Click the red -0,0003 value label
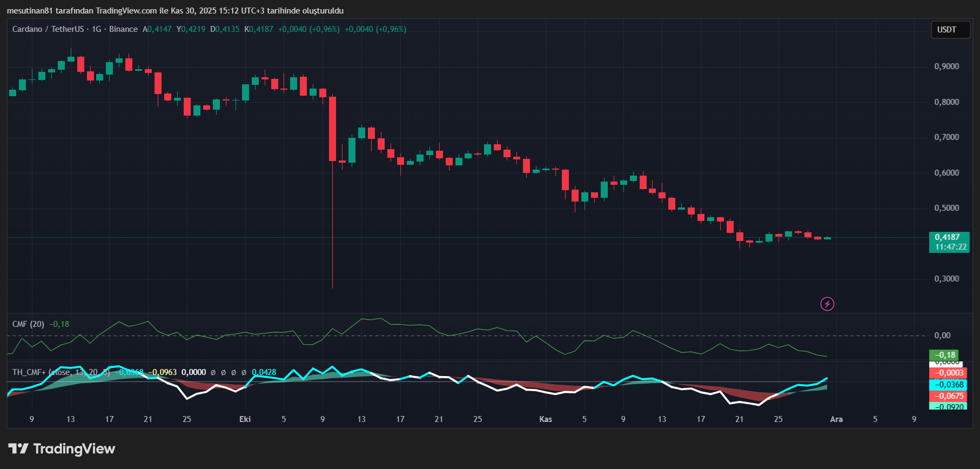980x469 pixels. point(949,373)
